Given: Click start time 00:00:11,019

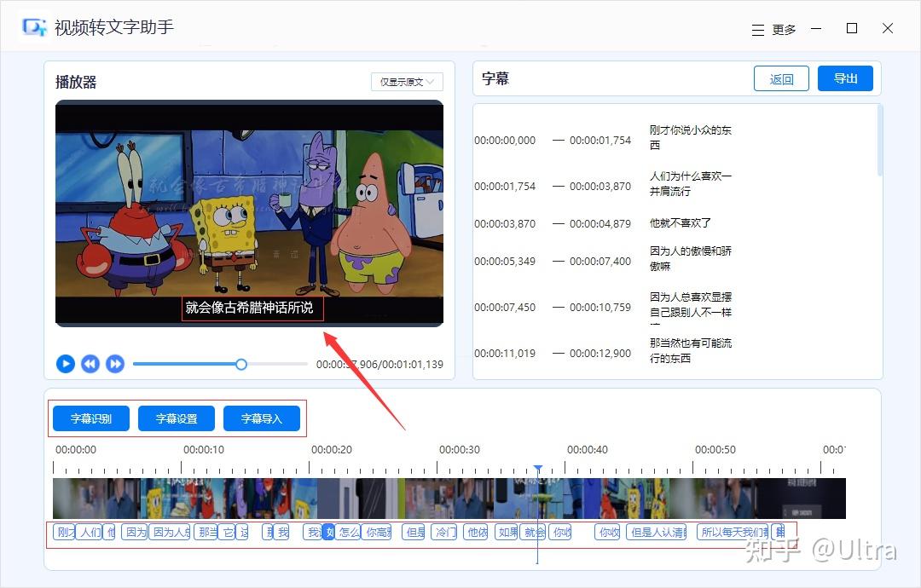Looking at the screenshot, I should [x=505, y=354].
